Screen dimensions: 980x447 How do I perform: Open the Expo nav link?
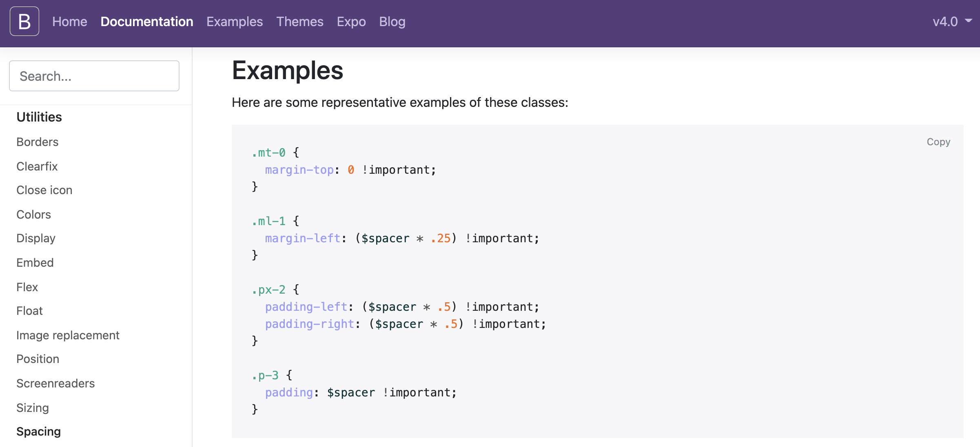point(351,22)
